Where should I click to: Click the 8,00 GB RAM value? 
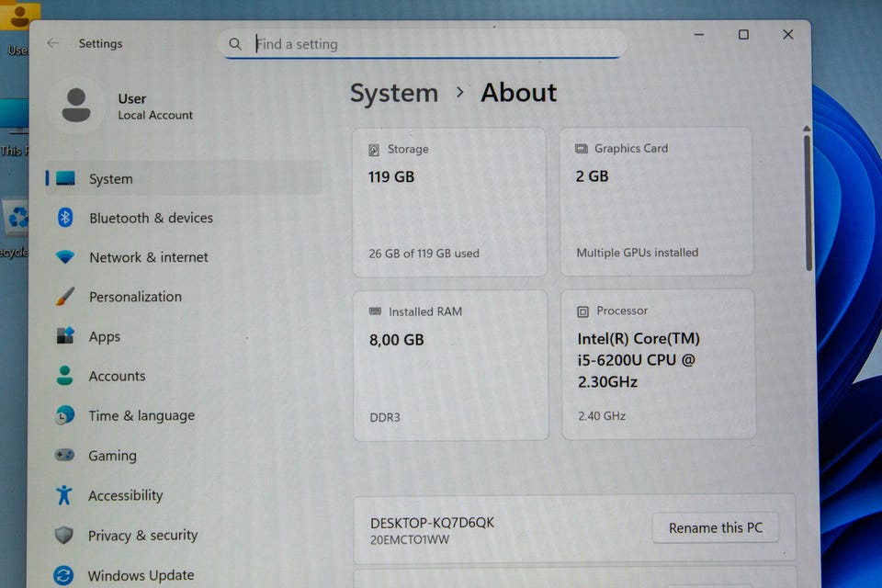pos(397,340)
